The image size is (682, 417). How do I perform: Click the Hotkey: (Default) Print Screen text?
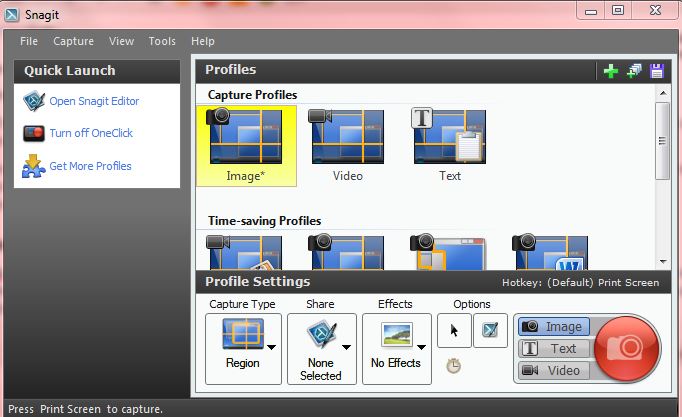pyautogui.click(x=581, y=283)
